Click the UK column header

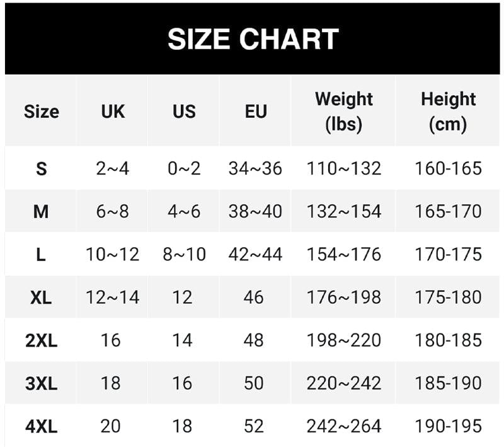click(x=113, y=112)
